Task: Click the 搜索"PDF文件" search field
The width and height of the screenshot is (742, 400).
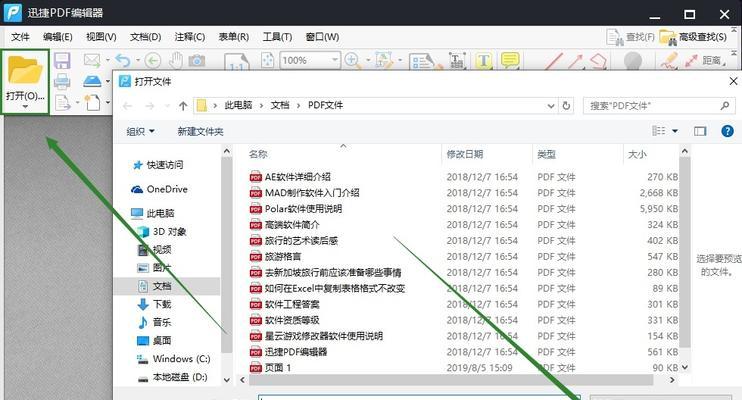Action: point(659,106)
